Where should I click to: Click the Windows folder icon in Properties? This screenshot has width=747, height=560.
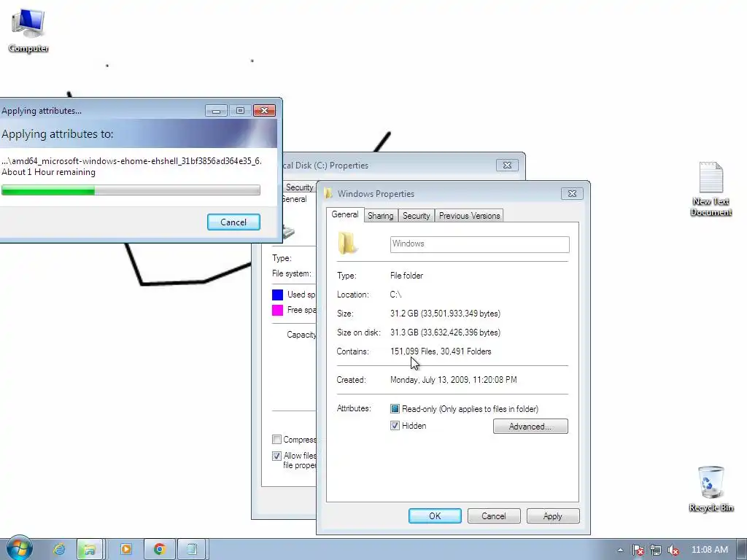click(x=347, y=243)
